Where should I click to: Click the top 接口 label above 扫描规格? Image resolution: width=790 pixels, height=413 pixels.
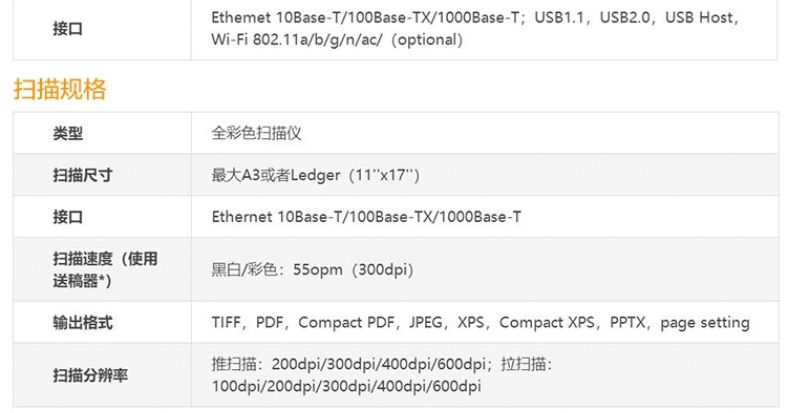tap(68, 29)
